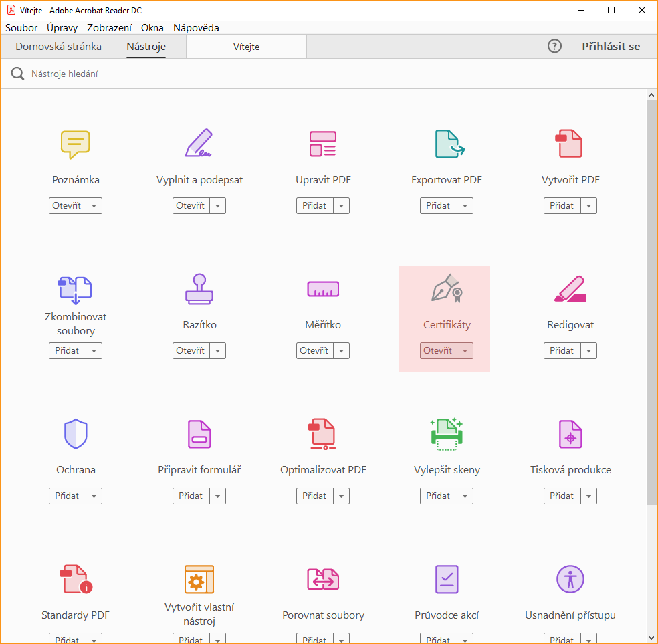Expand dropdown arrow beside Vyplnit a podepsat Otevřít
Viewport: 658px width, 644px height.
(x=218, y=205)
